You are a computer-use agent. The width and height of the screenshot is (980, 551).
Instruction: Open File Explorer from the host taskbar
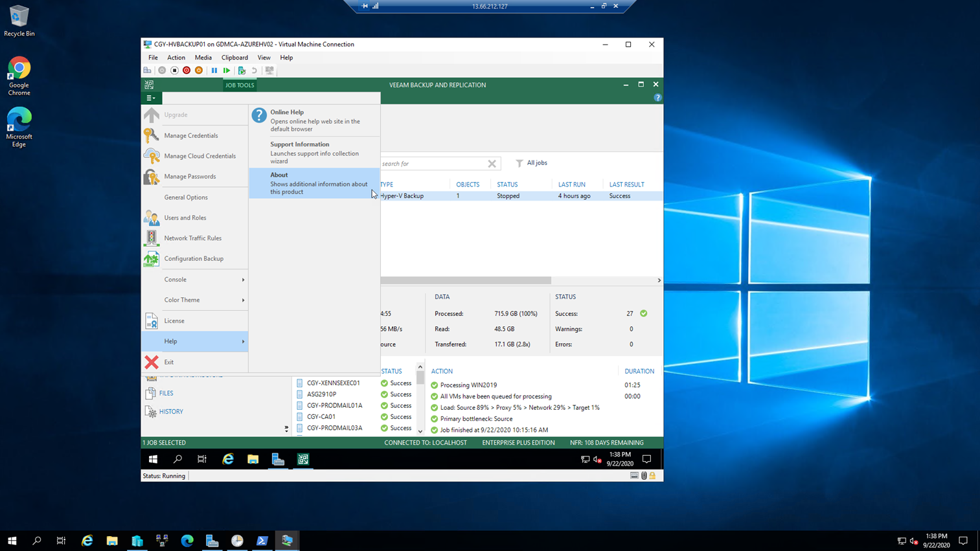(x=112, y=541)
